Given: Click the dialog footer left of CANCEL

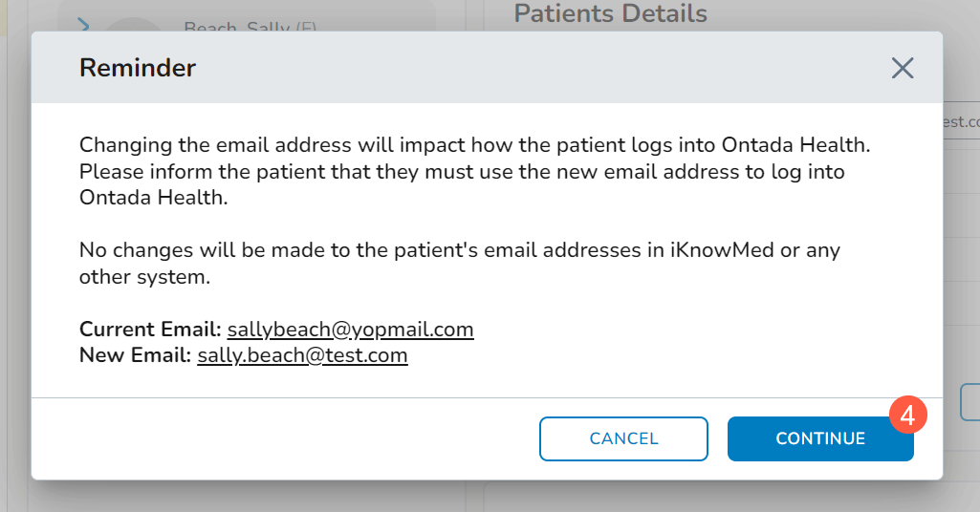Looking at the screenshot, I should [x=287, y=438].
